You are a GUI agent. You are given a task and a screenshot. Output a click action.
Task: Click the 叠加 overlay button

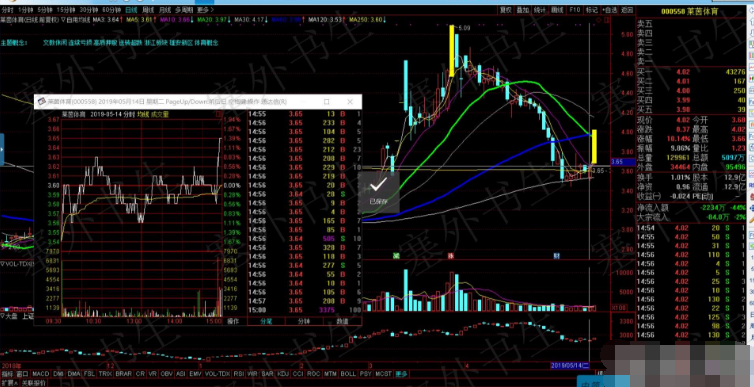(522, 10)
